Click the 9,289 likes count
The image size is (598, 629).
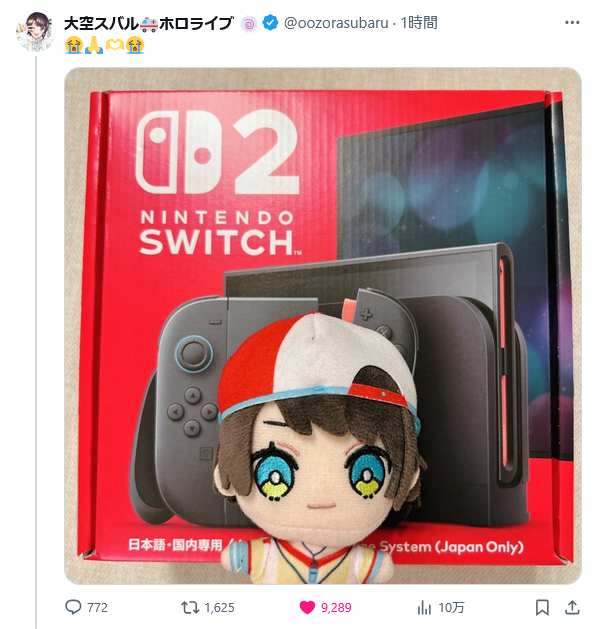tap(336, 608)
